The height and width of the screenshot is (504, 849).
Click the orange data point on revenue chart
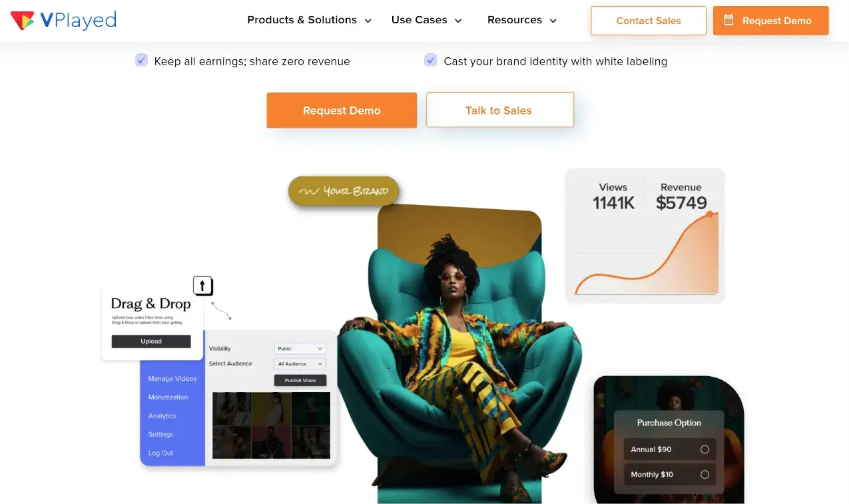click(x=709, y=214)
